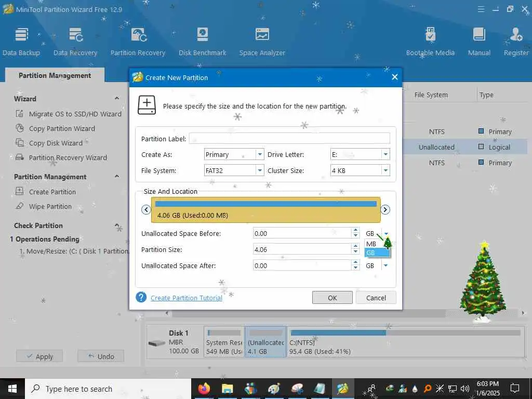The height and width of the screenshot is (399, 532).
Task: Select the Unallocated 4.1 GB block
Action: [x=265, y=342]
